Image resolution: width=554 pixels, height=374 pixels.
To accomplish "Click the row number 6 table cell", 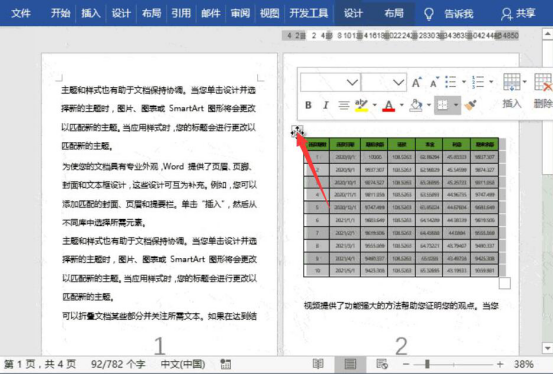I will (317, 220).
